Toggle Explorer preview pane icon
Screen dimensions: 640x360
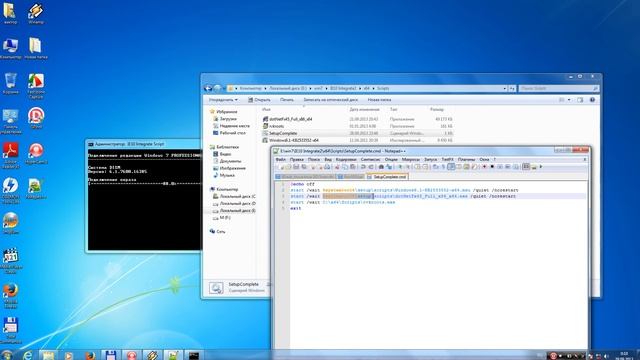(580, 100)
